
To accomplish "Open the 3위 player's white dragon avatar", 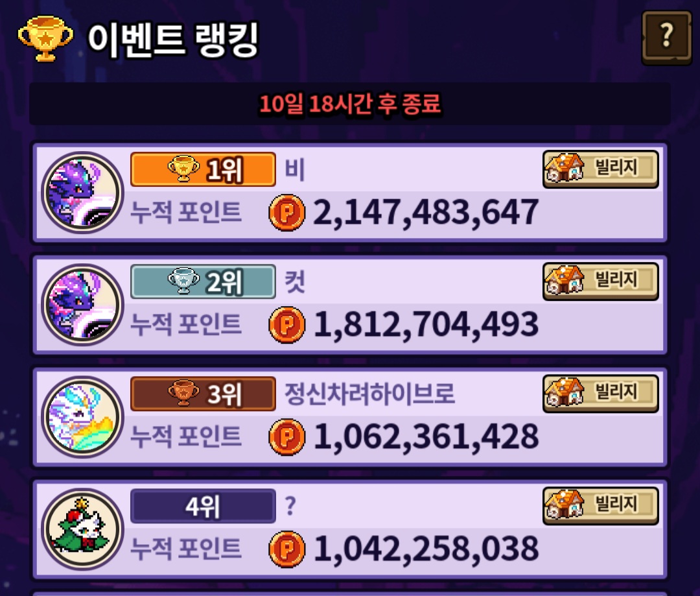I will (82, 417).
